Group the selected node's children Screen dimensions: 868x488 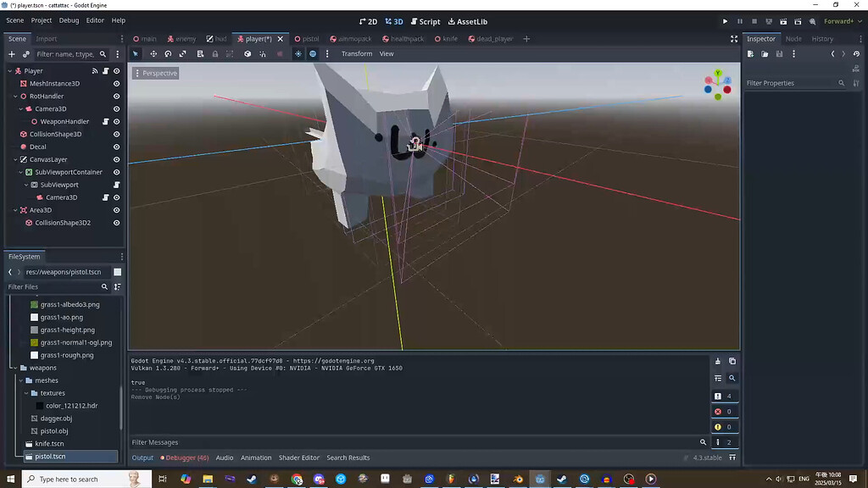click(230, 53)
